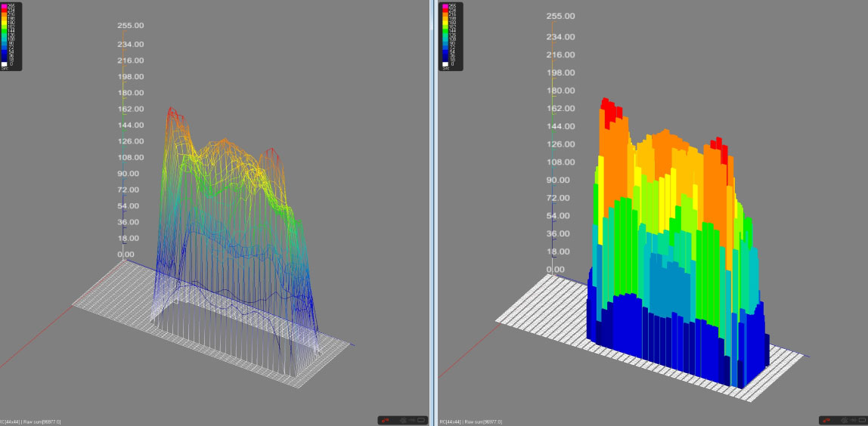The height and width of the screenshot is (426, 868).
Task: Click the red axes icon in left panel
Action: 386,420
